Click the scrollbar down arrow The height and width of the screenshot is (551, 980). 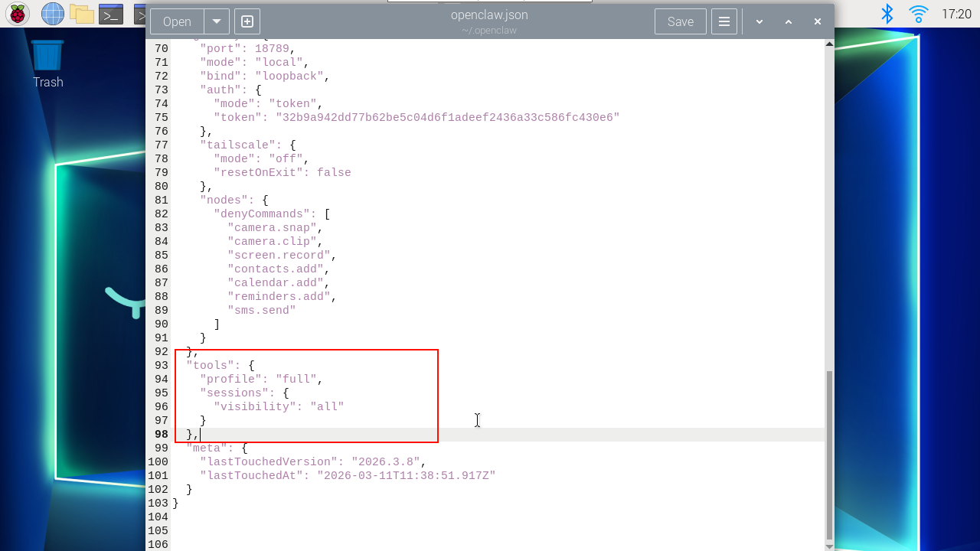(829, 546)
